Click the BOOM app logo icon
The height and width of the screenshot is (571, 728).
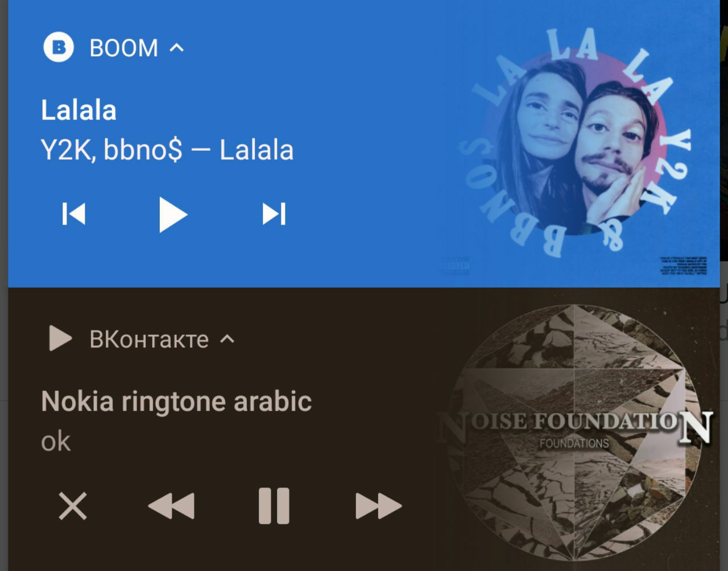click(59, 47)
